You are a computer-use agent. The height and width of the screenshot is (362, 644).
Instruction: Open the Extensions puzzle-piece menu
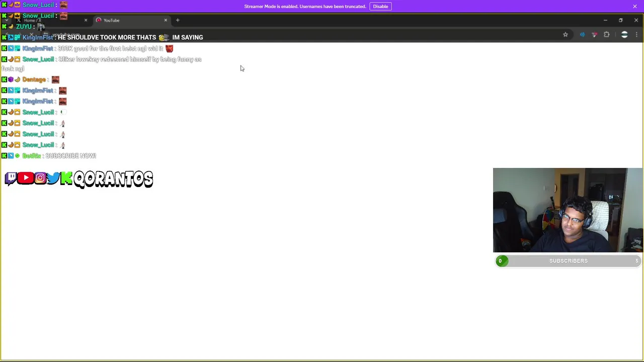pyautogui.click(x=606, y=35)
